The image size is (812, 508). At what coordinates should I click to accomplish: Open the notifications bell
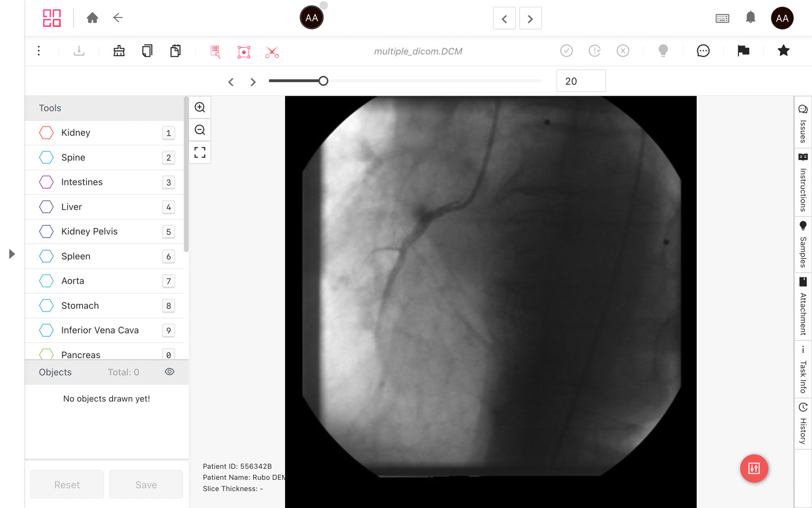[x=750, y=18]
